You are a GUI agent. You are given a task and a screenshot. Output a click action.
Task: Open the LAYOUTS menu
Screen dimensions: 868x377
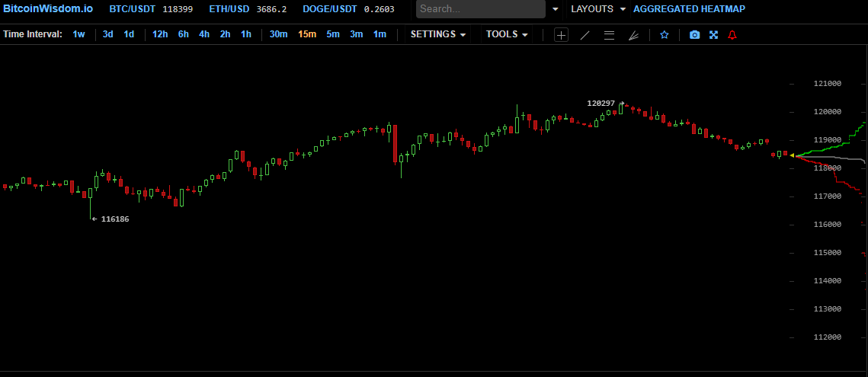597,9
